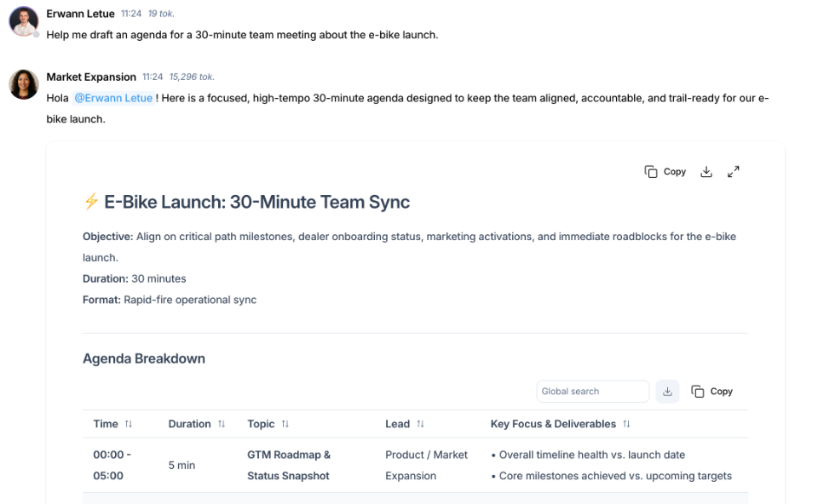Sort the table by Time column
818x504 pixels.
point(129,424)
